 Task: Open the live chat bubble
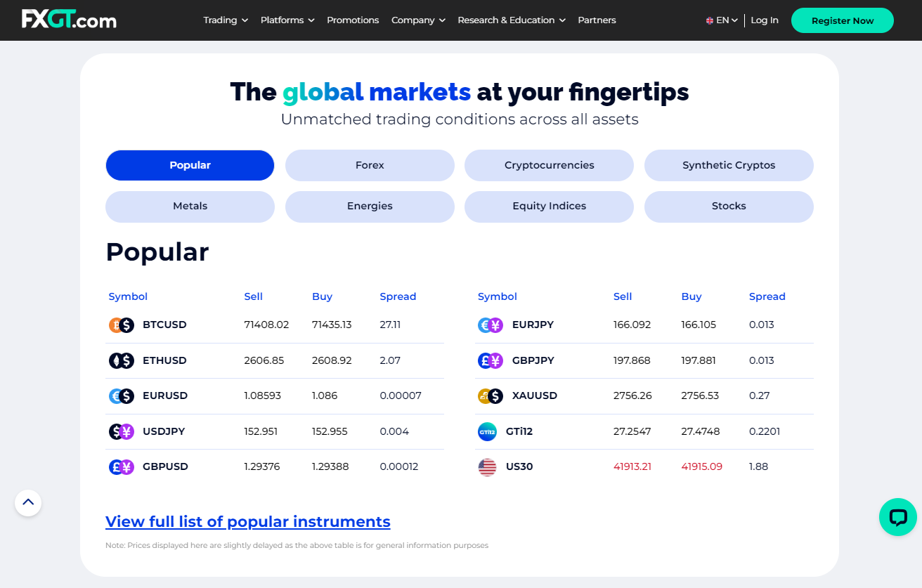point(898,517)
